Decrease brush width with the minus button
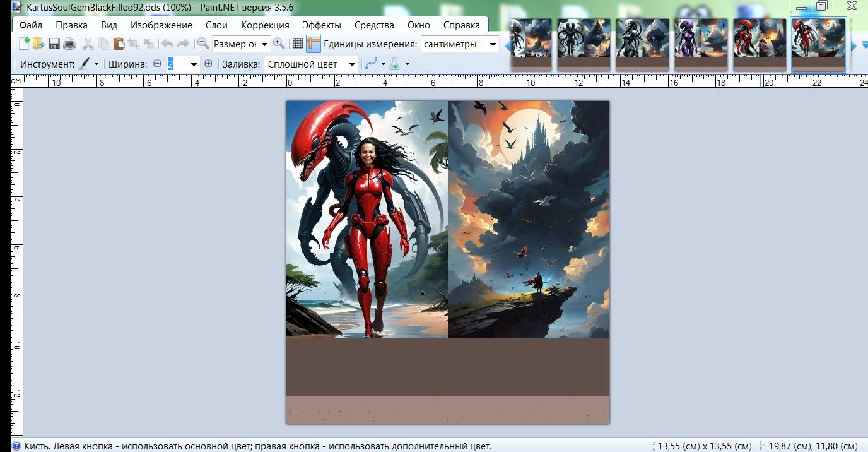 [157, 64]
